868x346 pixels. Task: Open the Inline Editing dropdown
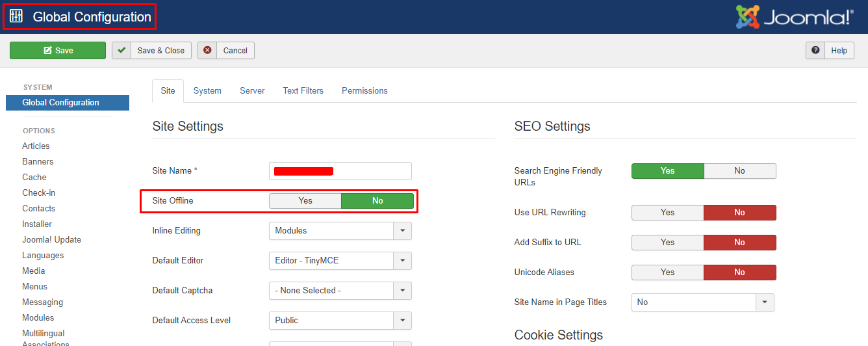pos(402,231)
